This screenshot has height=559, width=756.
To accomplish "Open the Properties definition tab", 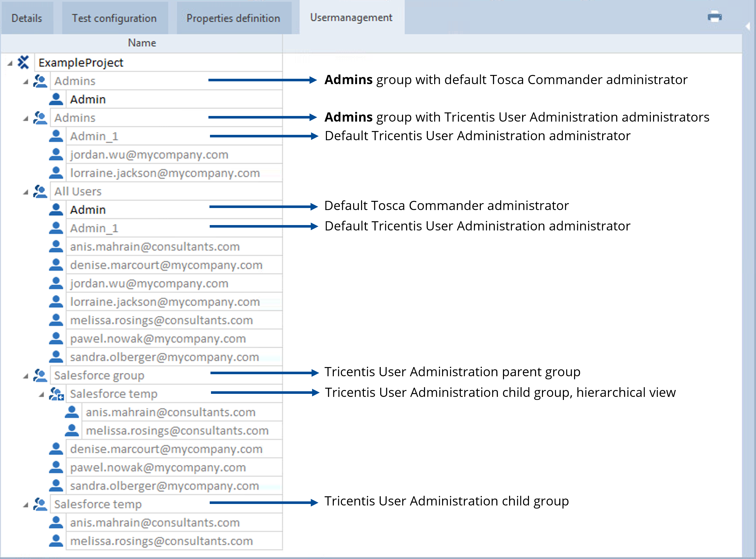I will tap(233, 18).
